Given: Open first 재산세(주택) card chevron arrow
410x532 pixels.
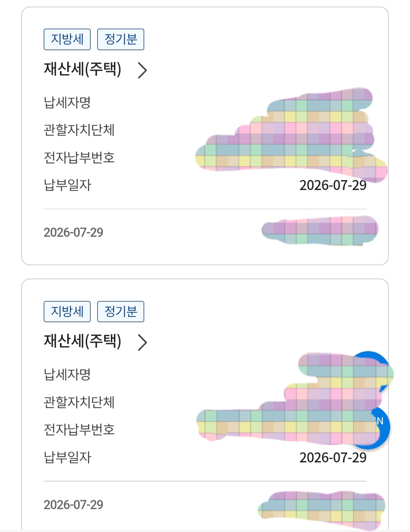Looking at the screenshot, I should [x=142, y=70].
